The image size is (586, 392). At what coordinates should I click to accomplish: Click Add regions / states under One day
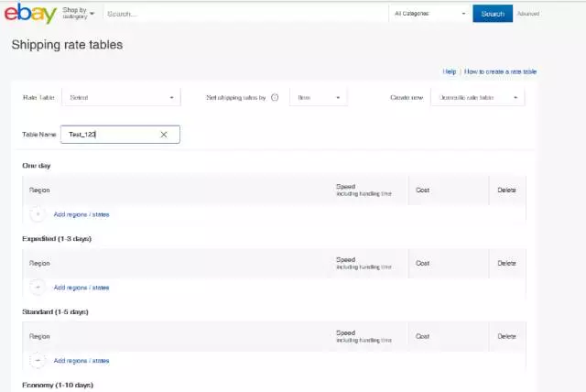coord(81,214)
